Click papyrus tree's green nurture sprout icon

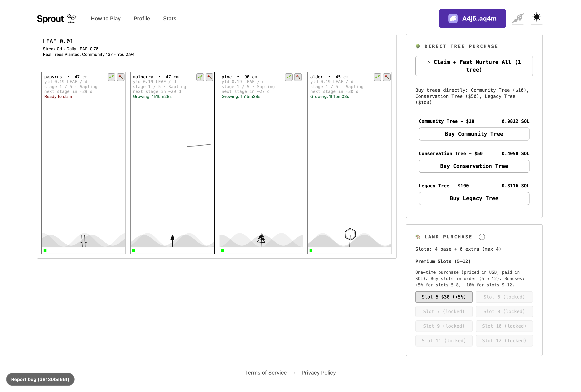[x=111, y=77]
